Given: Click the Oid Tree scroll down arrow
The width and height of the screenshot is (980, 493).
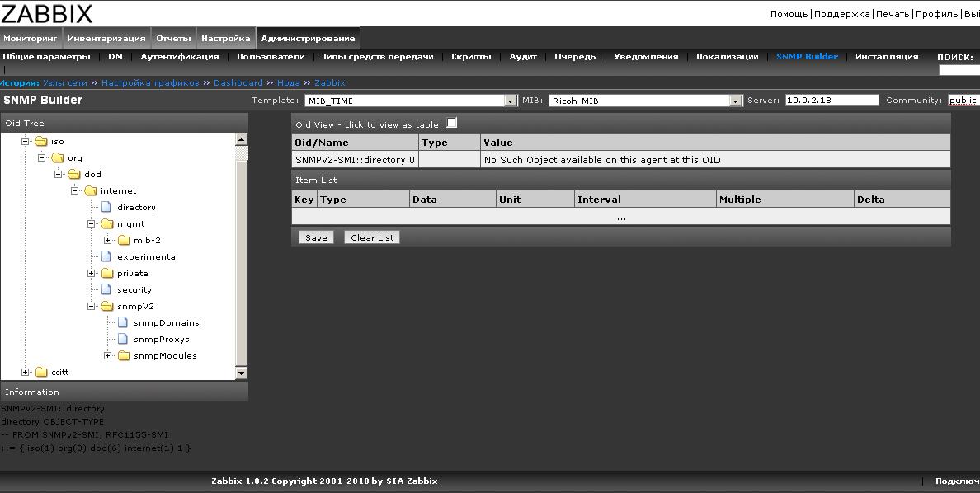Looking at the screenshot, I should coord(241,373).
